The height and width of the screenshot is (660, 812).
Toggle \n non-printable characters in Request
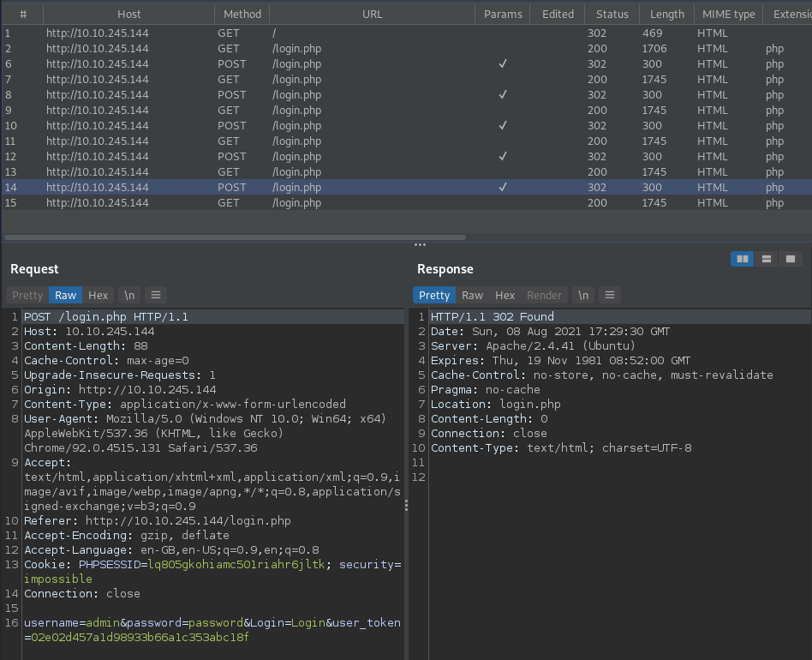click(129, 295)
